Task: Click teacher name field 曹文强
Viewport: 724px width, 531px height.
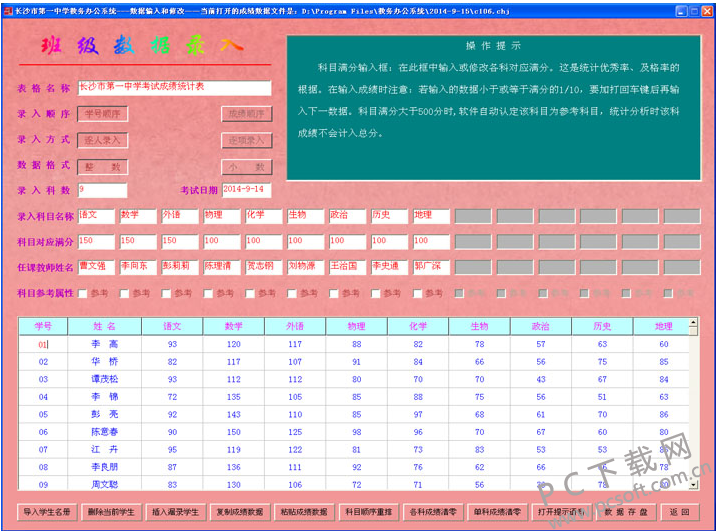Action: 96,267
